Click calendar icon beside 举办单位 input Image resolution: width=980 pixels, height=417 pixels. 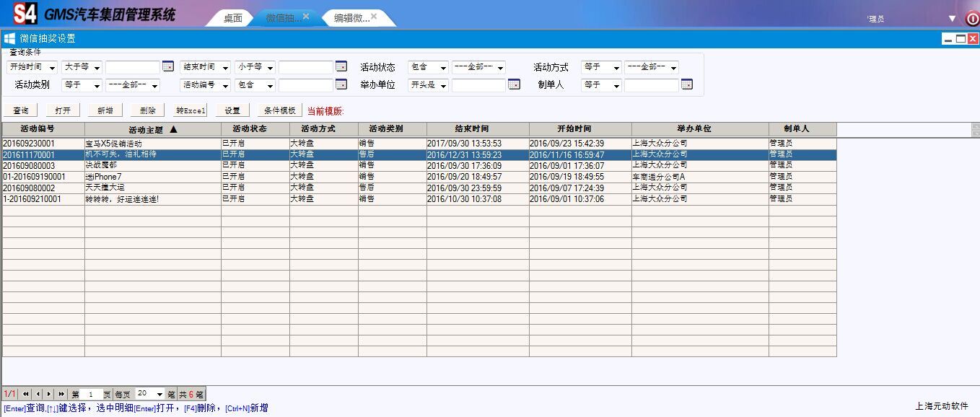pos(514,85)
